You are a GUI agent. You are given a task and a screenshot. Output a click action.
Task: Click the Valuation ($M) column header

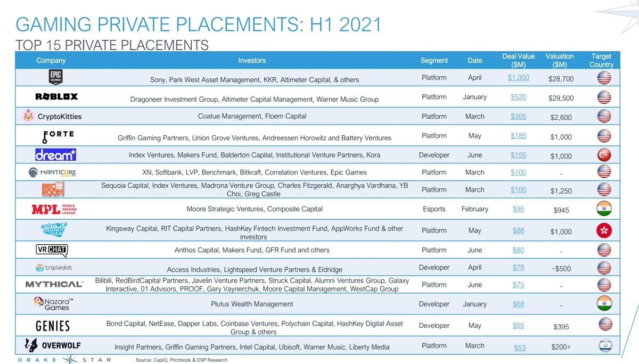tap(560, 60)
